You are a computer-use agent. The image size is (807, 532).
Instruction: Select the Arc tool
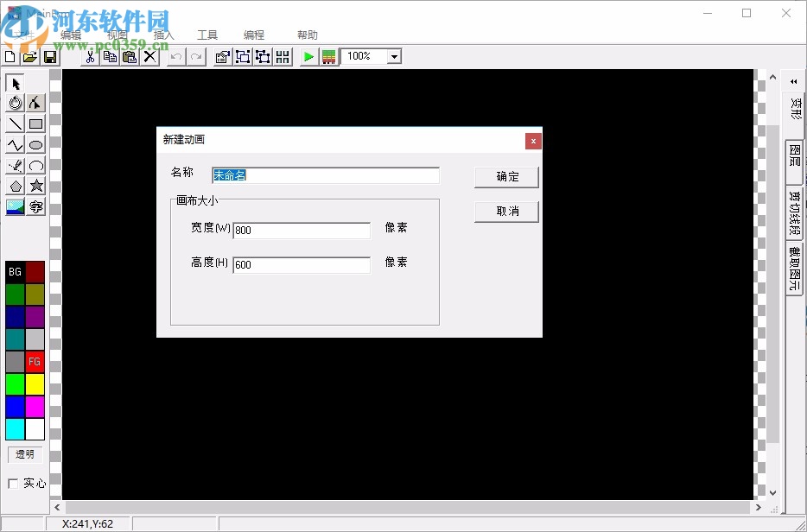click(x=35, y=165)
